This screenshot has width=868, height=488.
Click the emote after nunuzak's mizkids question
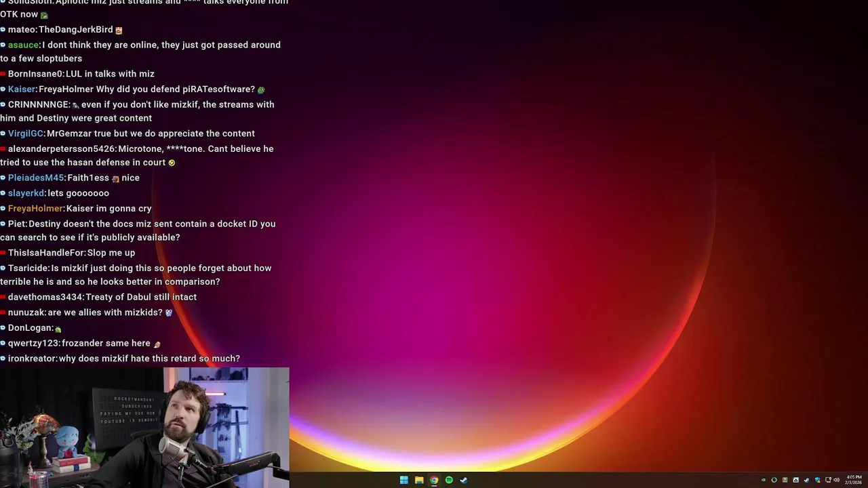169,312
